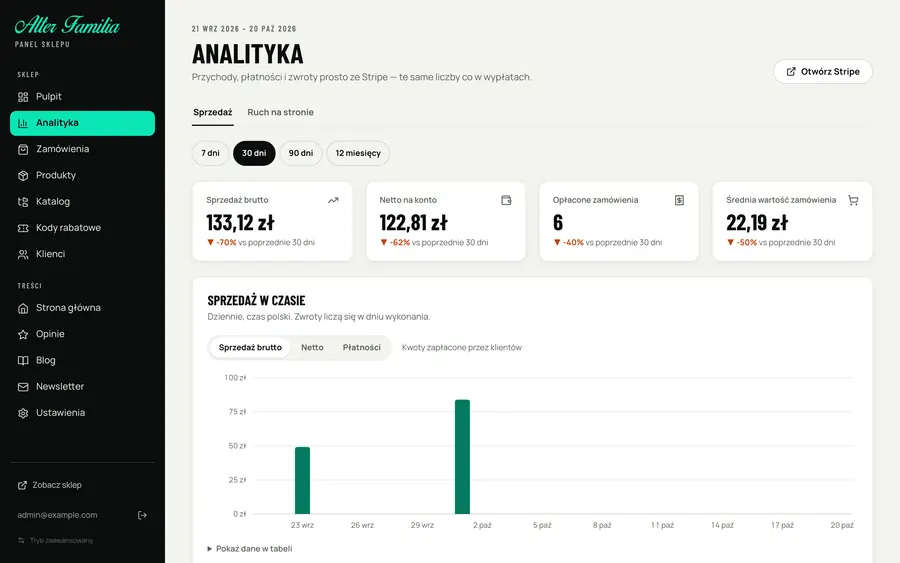Click the Zobacz sklep link
This screenshot has width=900, height=563.
pyautogui.click(x=50, y=486)
